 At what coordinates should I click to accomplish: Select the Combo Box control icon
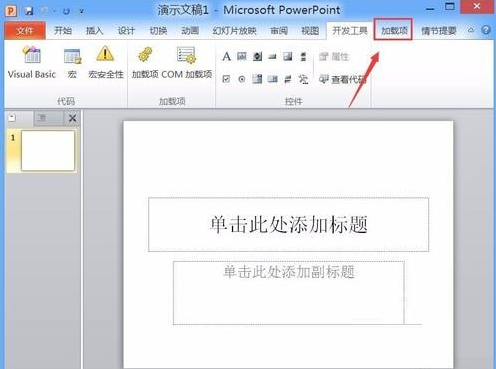point(257,79)
